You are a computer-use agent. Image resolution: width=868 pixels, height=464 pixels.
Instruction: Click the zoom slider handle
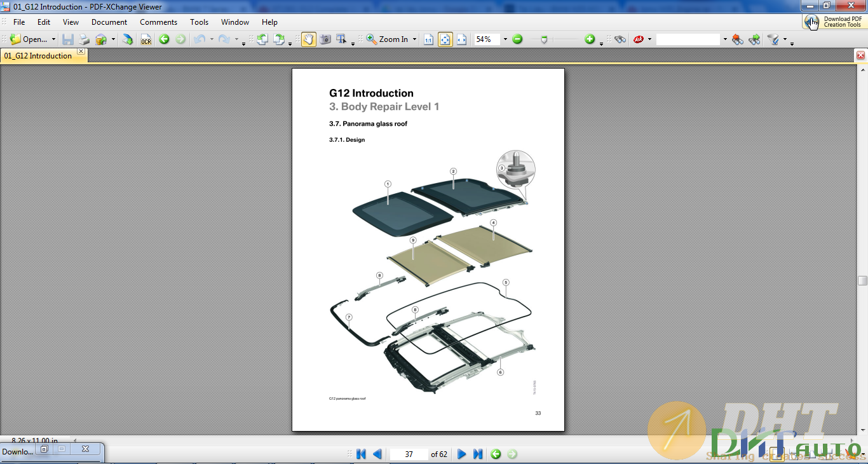point(544,39)
